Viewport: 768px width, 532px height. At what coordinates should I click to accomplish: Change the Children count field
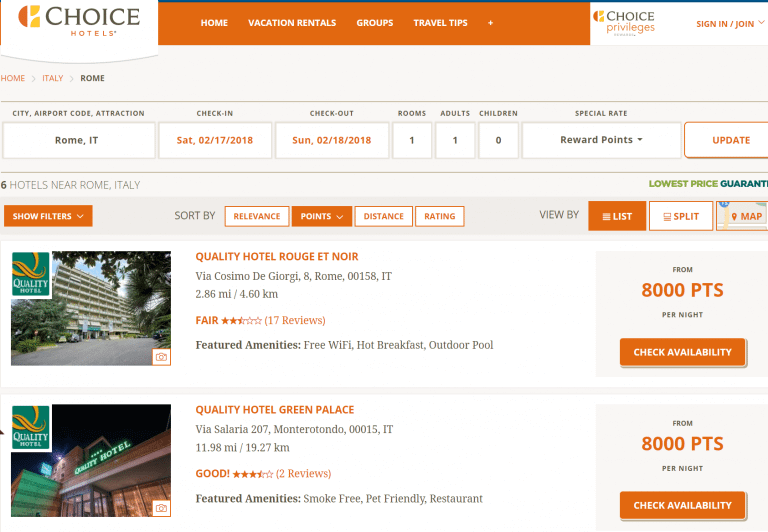pos(498,140)
